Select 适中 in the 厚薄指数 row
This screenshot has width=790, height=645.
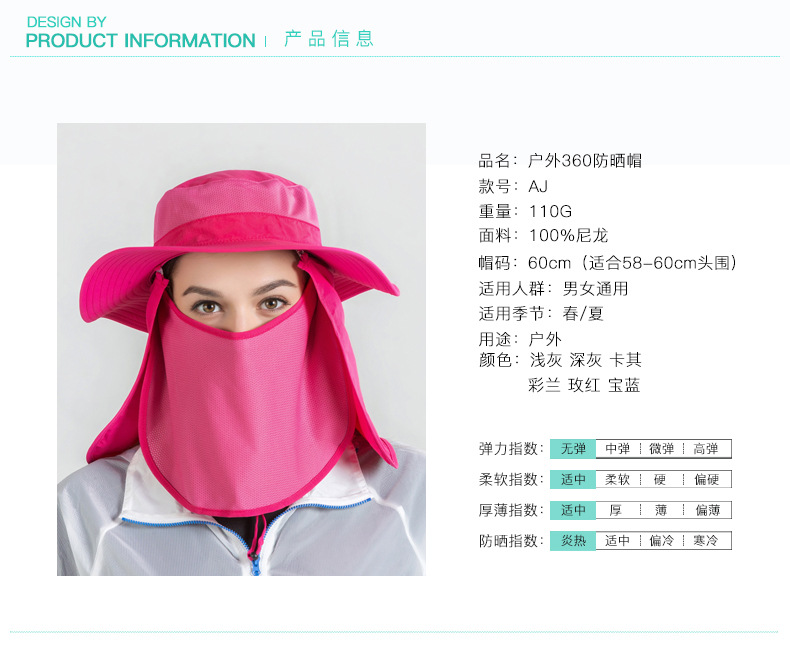pyautogui.click(x=573, y=510)
